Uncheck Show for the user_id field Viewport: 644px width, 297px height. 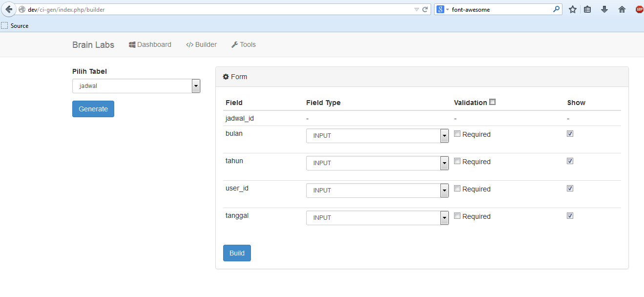point(570,188)
